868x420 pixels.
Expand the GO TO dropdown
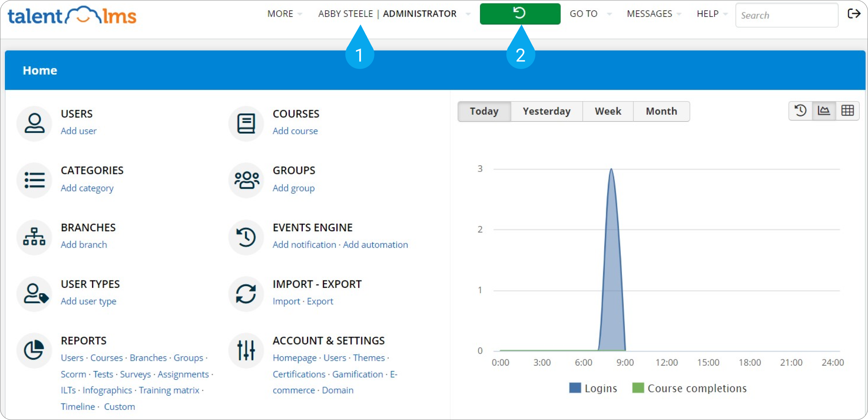590,14
